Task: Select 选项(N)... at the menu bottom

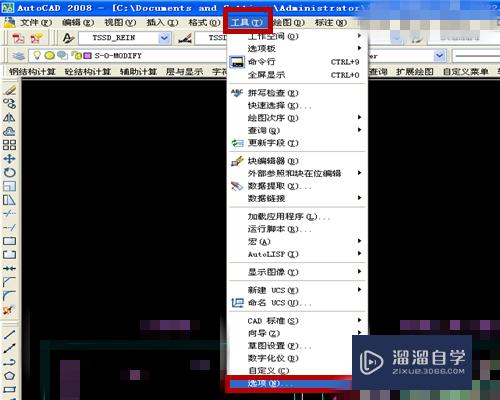Action: (291, 383)
